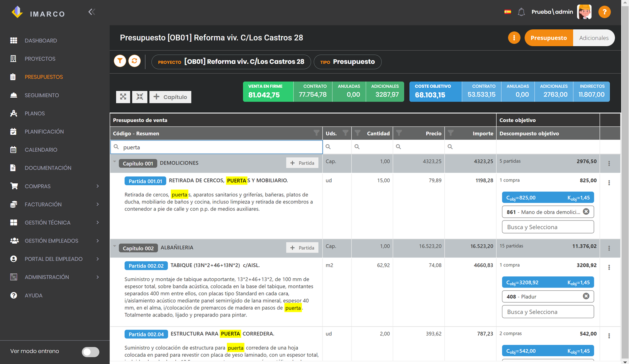Expand GESTIÓN TÉCNICA sidebar menu
This screenshot has height=364, width=629.
(98, 222)
